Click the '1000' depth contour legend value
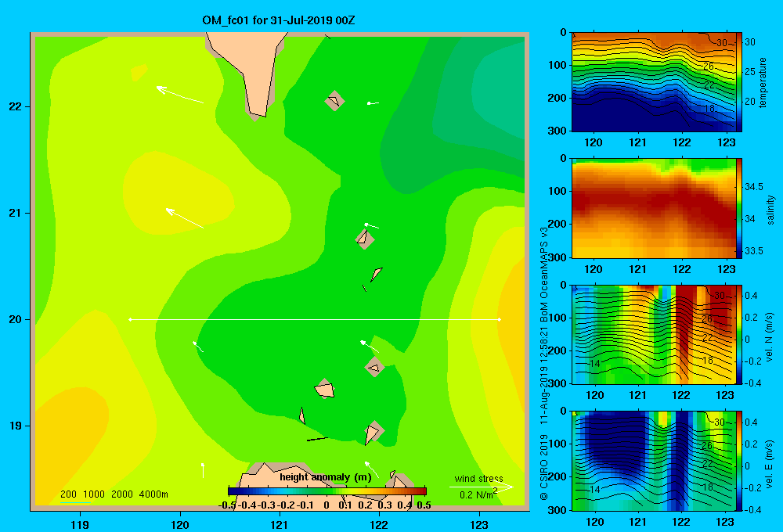The image size is (783, 532). coord(94,494)
